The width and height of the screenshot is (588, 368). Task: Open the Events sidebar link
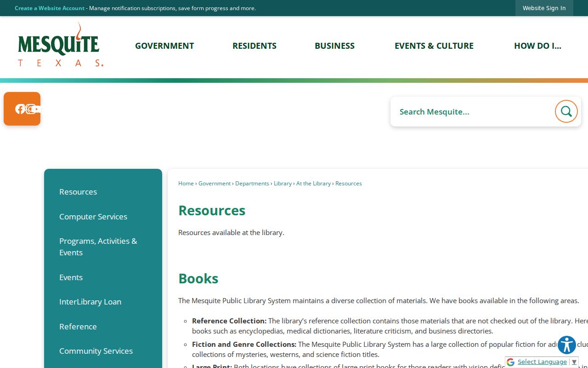click(71, 277)
